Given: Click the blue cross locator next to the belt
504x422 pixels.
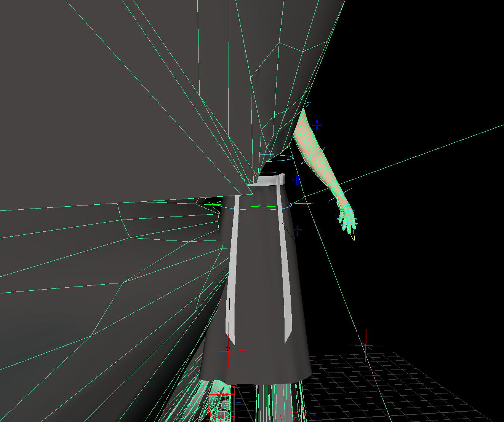Looking at the screenshot, I should [x=297, y=180].
